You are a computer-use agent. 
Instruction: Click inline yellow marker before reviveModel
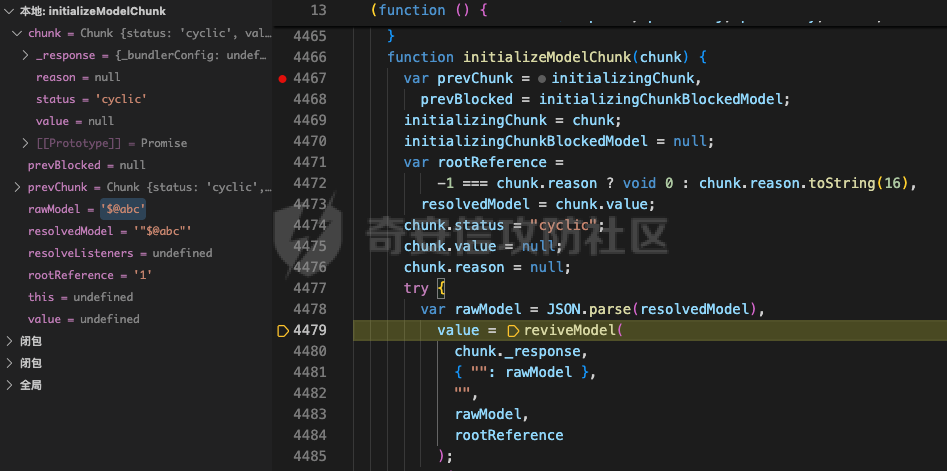tap(514, 330)
